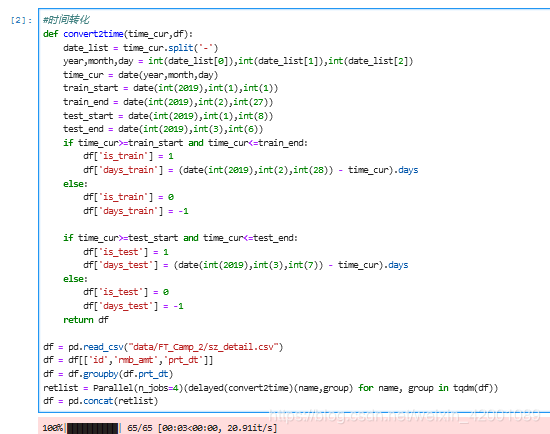Click the line starting with year,month,day =
Image resolution: width=550 pixels, height=434 pixels.
pyautogui.click(x=238, y=61)
